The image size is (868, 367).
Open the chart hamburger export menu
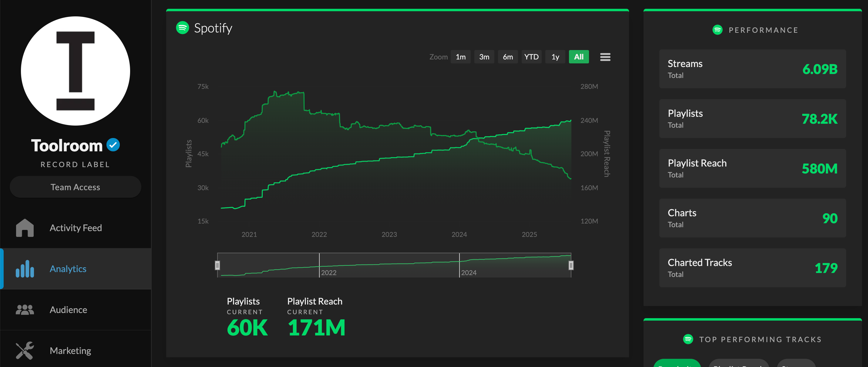click(605, 57)
